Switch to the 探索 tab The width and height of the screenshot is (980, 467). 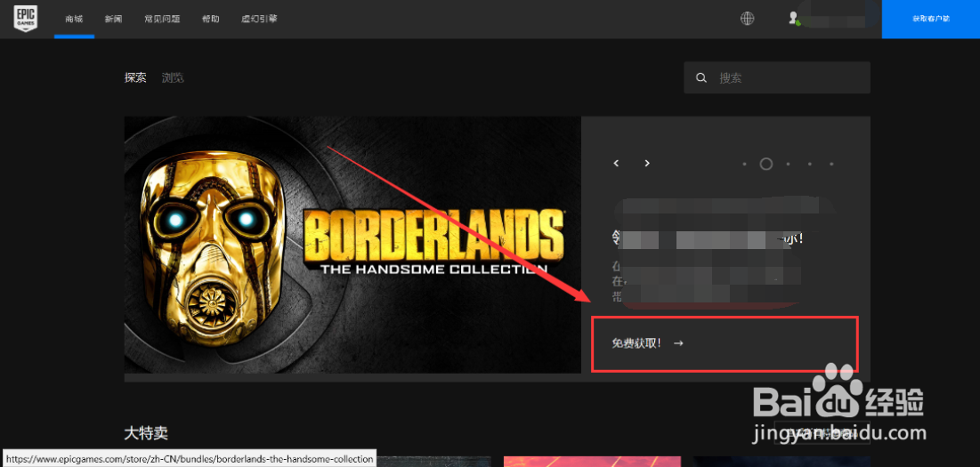135,78
